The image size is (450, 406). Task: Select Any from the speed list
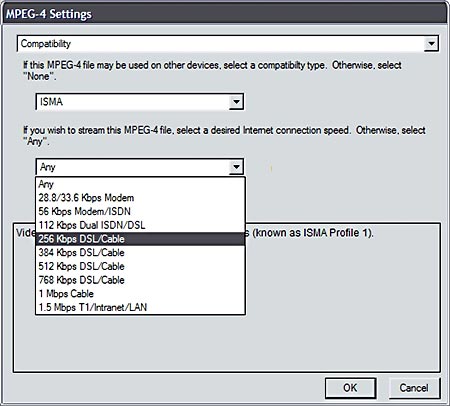pos(140,184)
